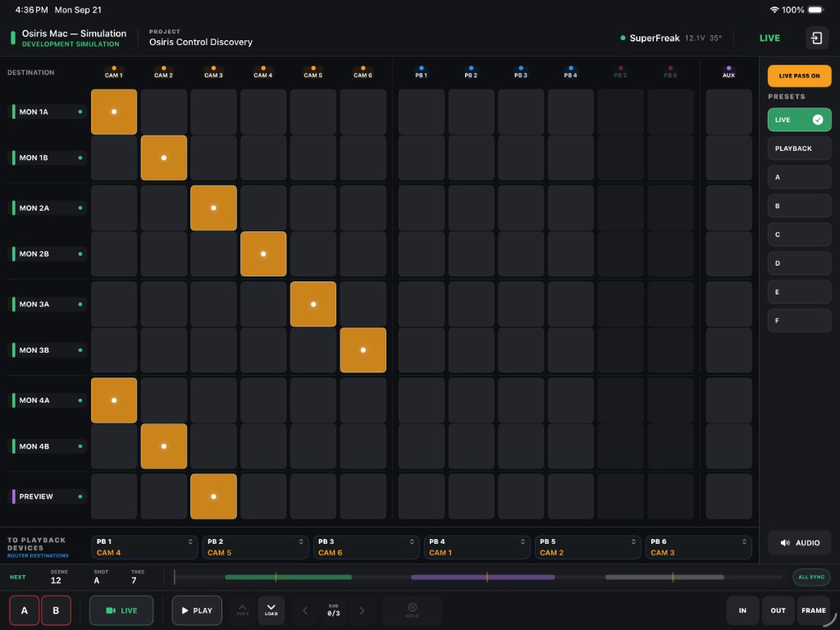Click the Osiris Control Discovery project name
The height and width of the screenshot is (630, 840).
coord(200,42)
